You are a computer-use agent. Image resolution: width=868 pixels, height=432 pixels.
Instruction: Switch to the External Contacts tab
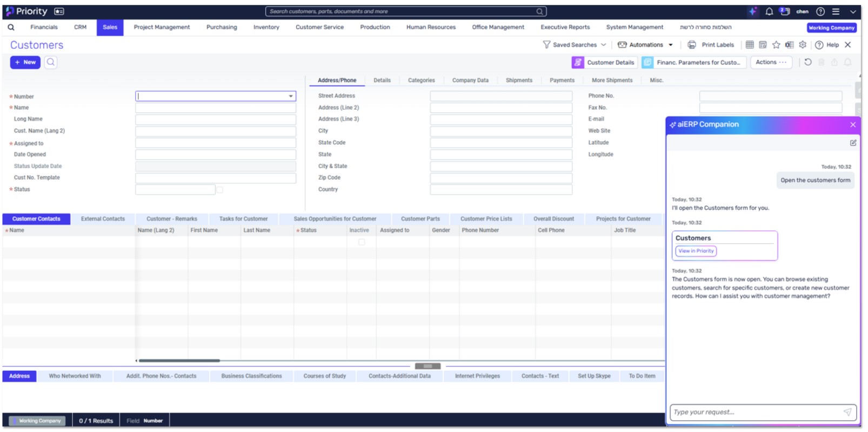(103, 219)
